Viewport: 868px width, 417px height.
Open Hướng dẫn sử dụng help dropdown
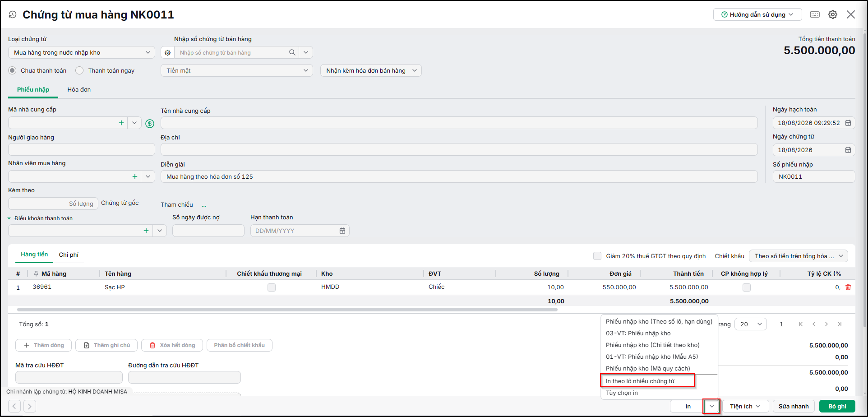pos(757,14)
